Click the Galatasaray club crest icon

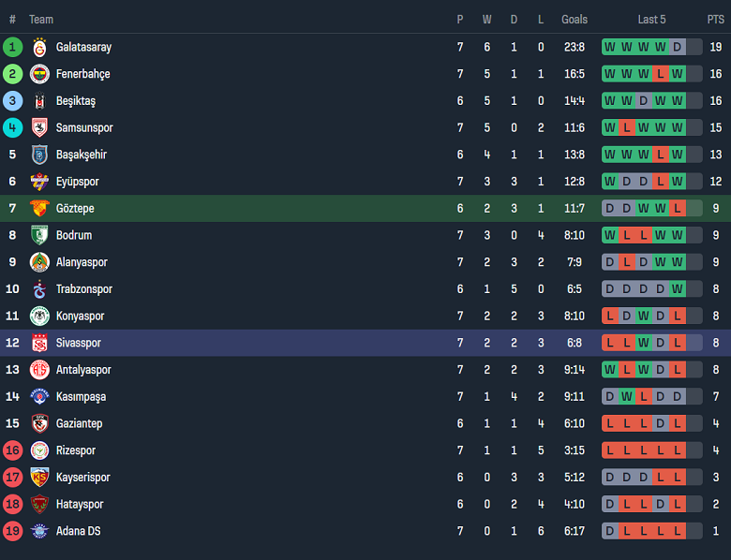(x=39, y=47)
